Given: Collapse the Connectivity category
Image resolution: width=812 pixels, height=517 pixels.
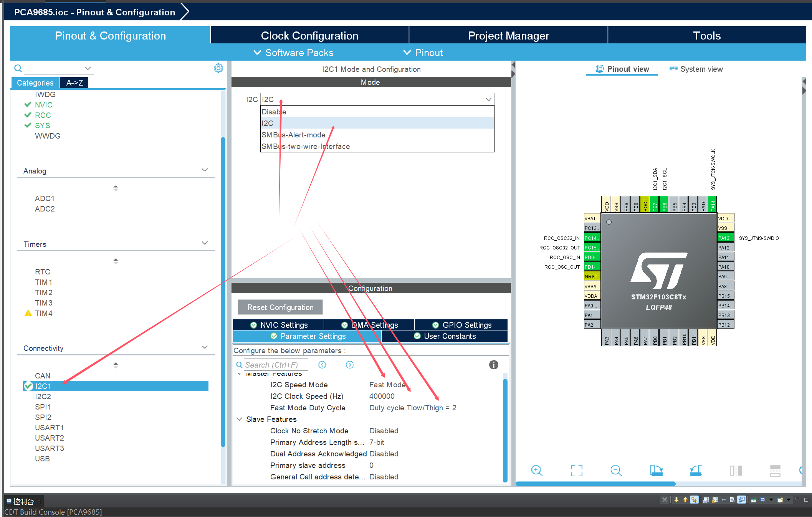Looking at the screenshot, I should (x=205, y=347).
